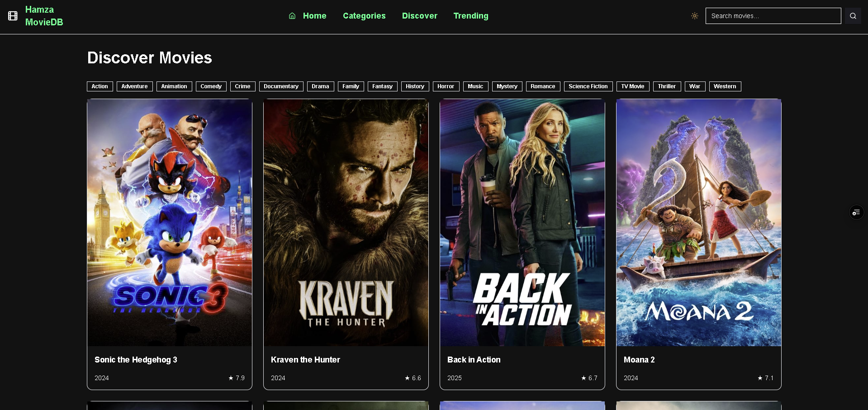The image size is (868, 410).
Task: Select the Fantasy genre tag
Action: (x=382, y=86)
